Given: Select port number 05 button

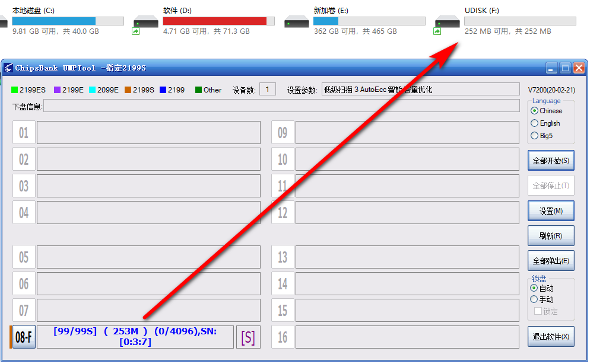Looking at the screenshot, I should (x=24, y=257).
